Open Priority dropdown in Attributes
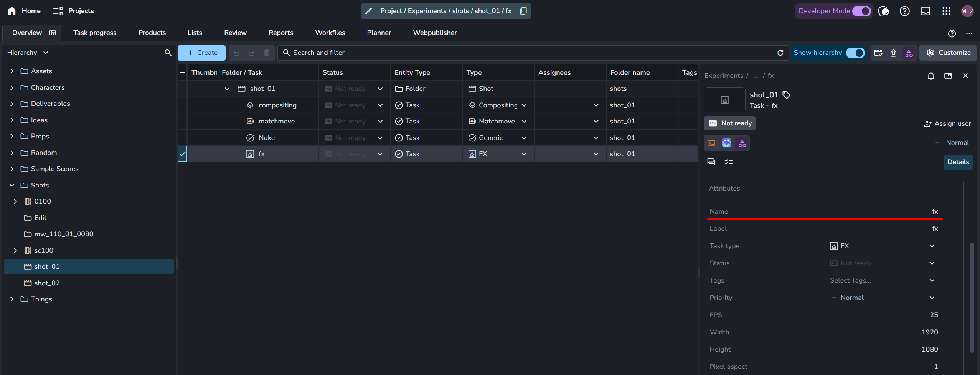Image resolution: width=980 pixels, height=375 pixels. pos(932,298)
